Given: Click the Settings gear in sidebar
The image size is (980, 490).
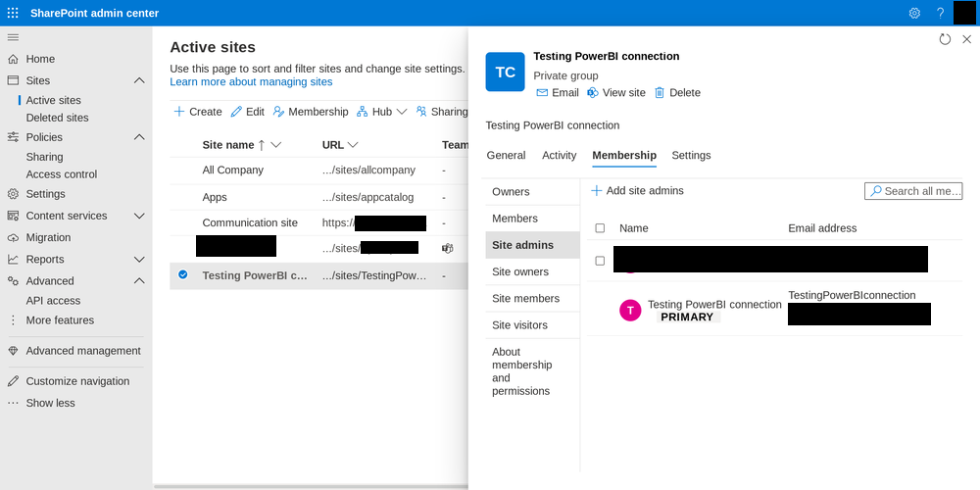Looking at the screenshot, I should coord(13,194).
